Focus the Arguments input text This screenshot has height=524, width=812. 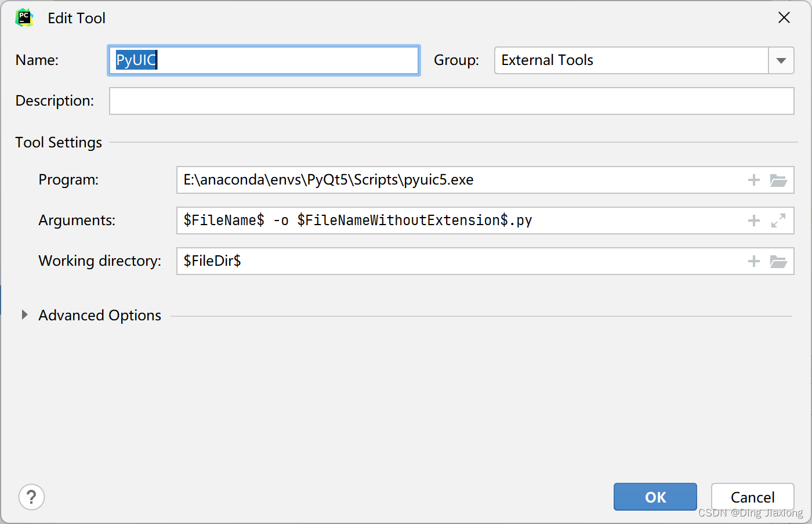tap(458, 221)
